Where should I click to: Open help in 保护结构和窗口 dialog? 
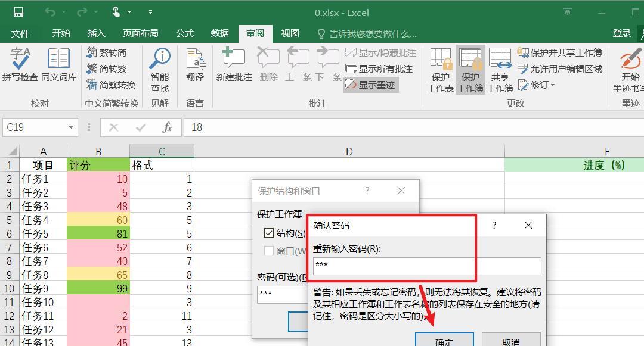[x=367, y=191]
